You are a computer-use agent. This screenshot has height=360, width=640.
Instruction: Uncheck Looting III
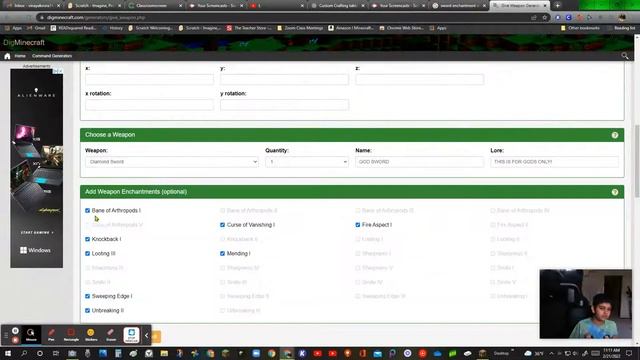coord(87,253)
